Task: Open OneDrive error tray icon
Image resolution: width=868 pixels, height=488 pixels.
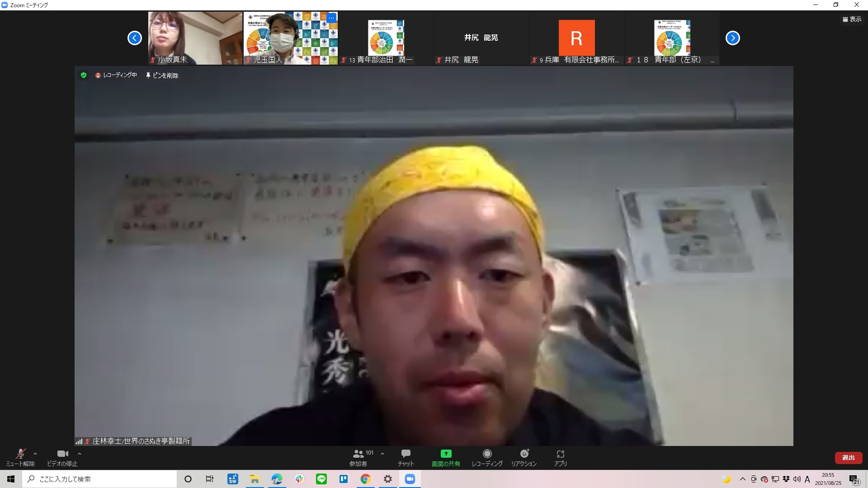Action: click(x=764, y=479)
